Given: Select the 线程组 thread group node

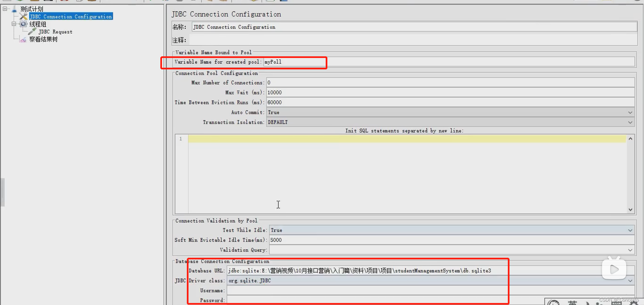Looking at the screenshot, I should click(x=38, y=24).
